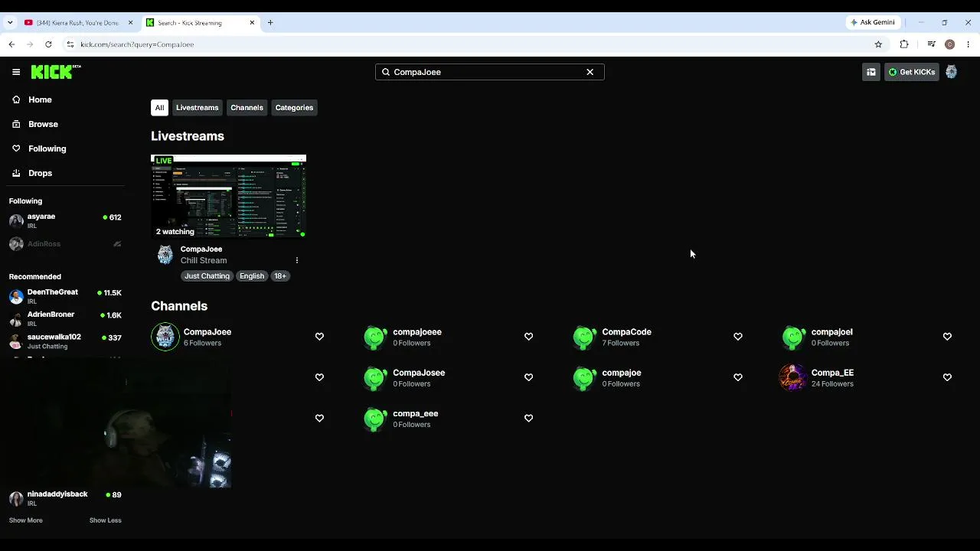Open DeenTheGreat recommended channel
Image resolution: width=980 pixels, height=551 pixels.
coord(65,297)
